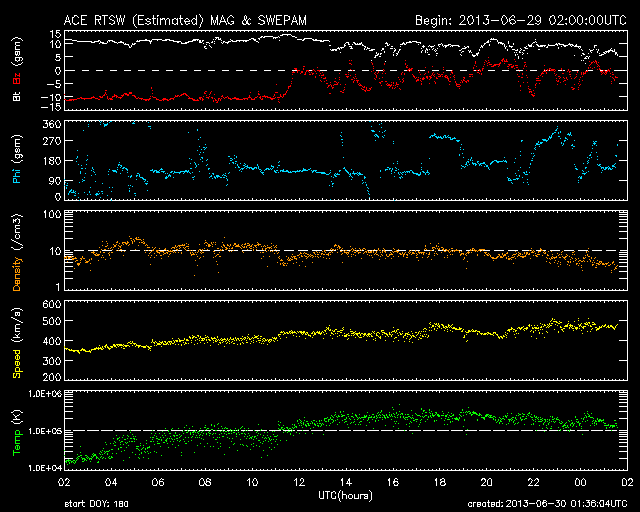The width and height of the screenshot is (640, 512).
Task: Click the "1" tick on the Density axis
Action: pos(58,287)
